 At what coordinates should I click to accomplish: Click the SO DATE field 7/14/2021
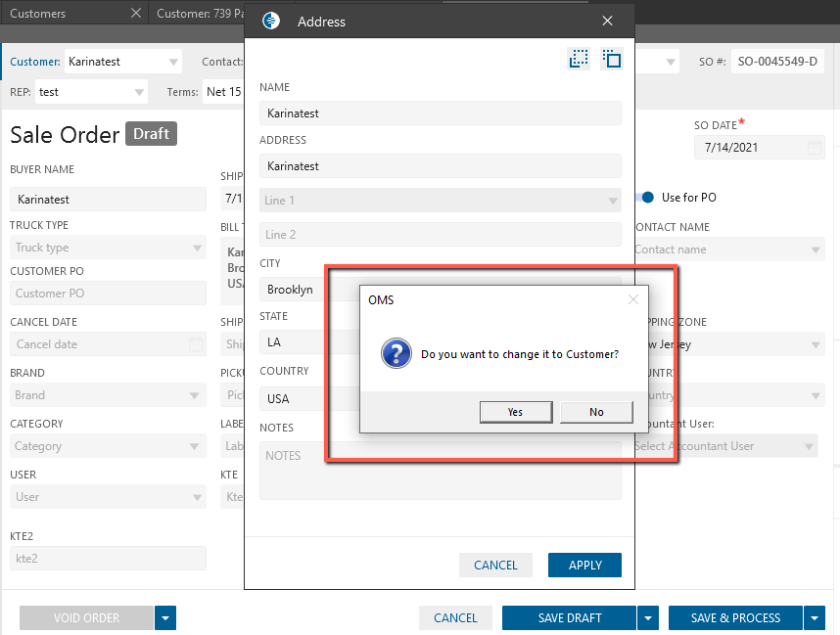pos(760,147)
